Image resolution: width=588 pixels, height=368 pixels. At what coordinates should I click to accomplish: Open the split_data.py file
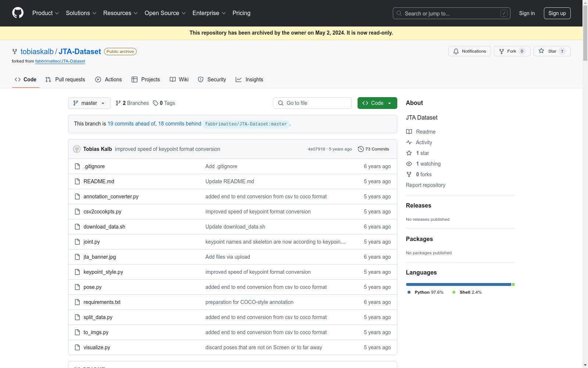(x=98, y=317)
